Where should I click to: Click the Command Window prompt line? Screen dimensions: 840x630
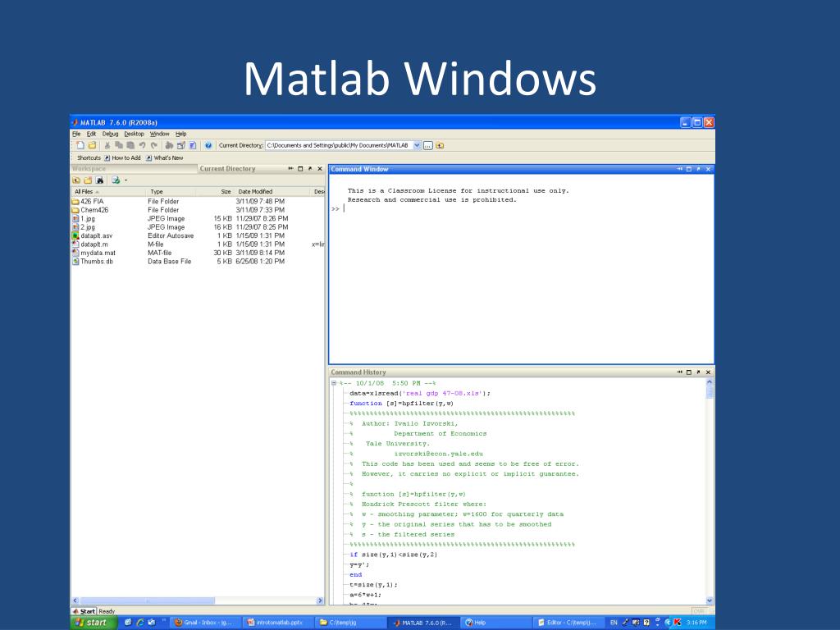[521, 209]
